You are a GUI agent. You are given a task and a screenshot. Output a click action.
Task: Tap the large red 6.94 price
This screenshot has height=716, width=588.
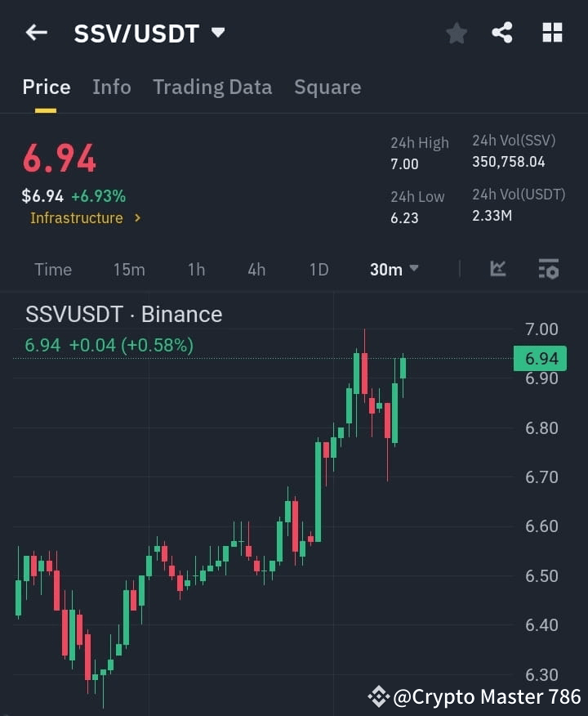(60, 159)
